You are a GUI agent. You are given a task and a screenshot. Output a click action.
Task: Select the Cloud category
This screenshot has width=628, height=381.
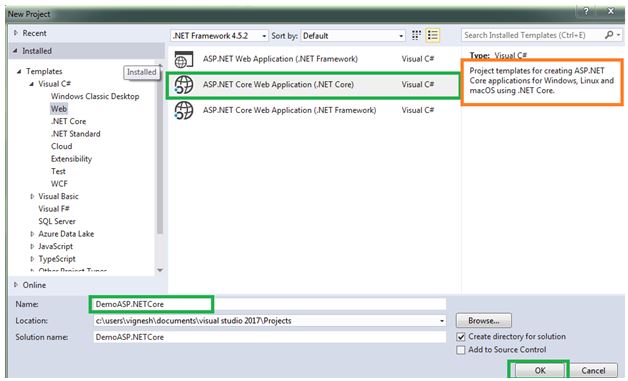tap(62, 146)
